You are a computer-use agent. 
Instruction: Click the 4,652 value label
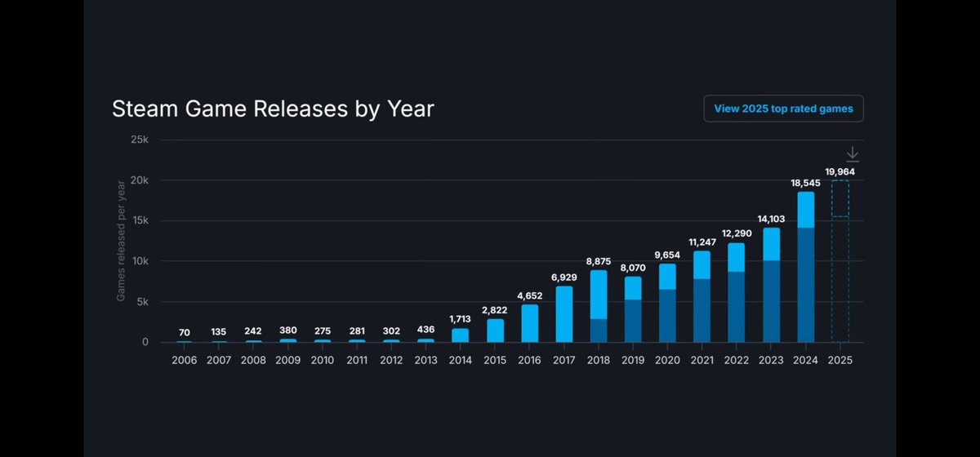pyautogui.click(x=530, y=295)
